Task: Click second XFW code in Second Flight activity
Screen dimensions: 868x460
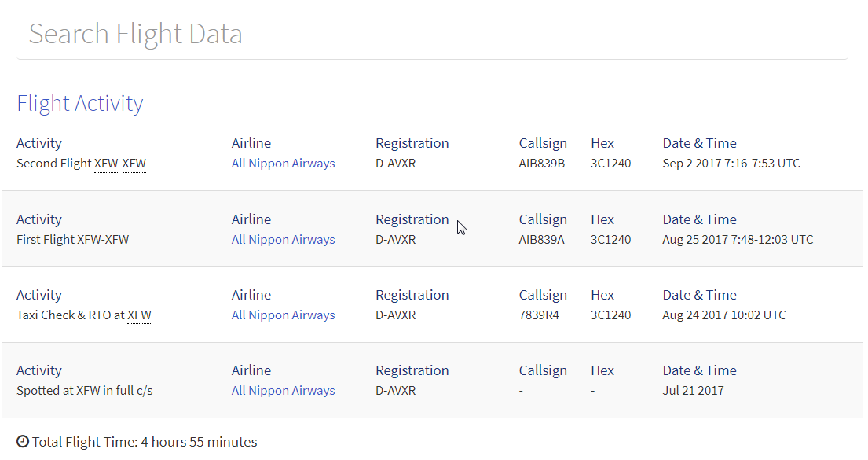Action: pos(134,164)
